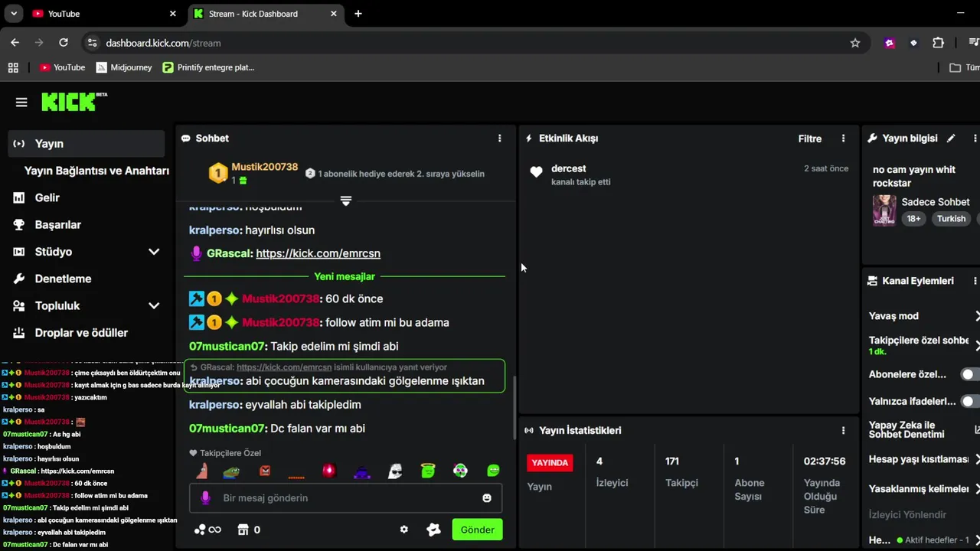The height and width of the screenshot is (551, 980).
Task: Reload the Kick dashboard page
Action: tap(64, 43)
